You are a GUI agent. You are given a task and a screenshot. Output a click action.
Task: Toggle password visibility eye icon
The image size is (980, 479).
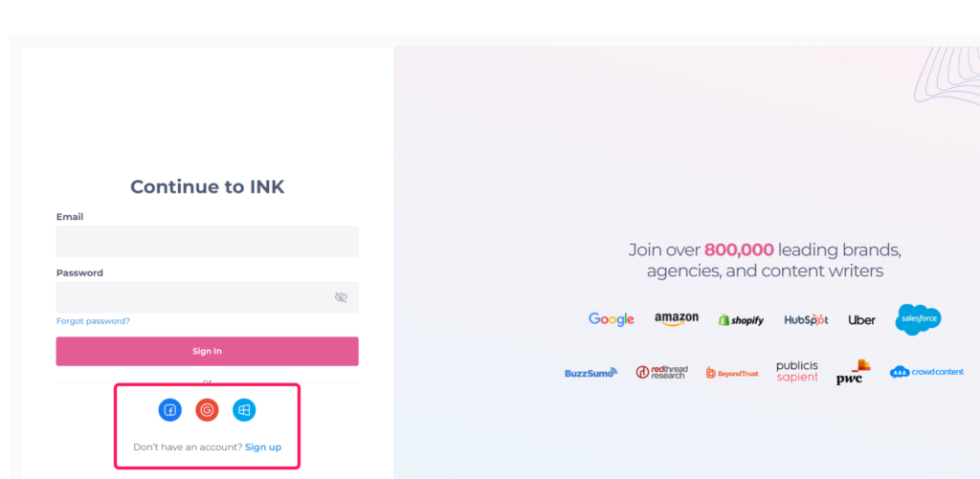(341, 297)
